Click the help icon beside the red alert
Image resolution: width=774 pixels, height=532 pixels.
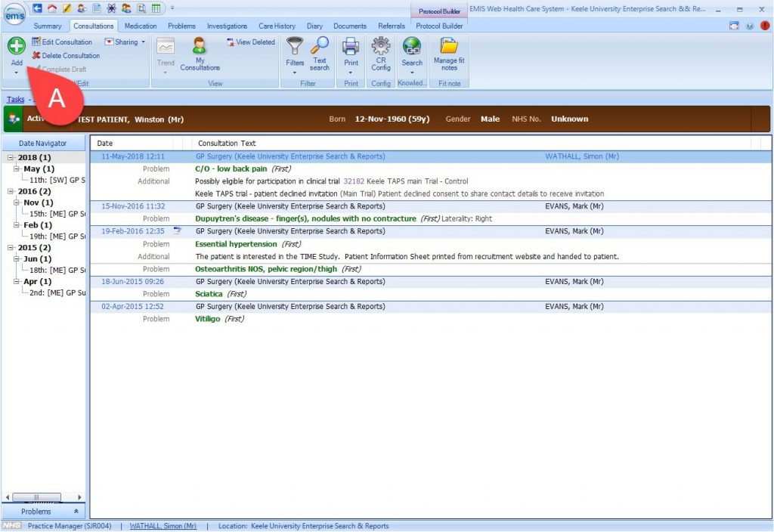tap(750, 26)
